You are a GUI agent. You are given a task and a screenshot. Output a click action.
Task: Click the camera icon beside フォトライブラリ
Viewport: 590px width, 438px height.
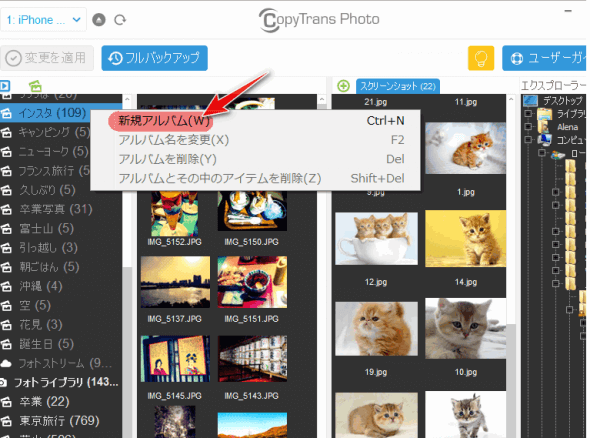(x=3, y=383)
